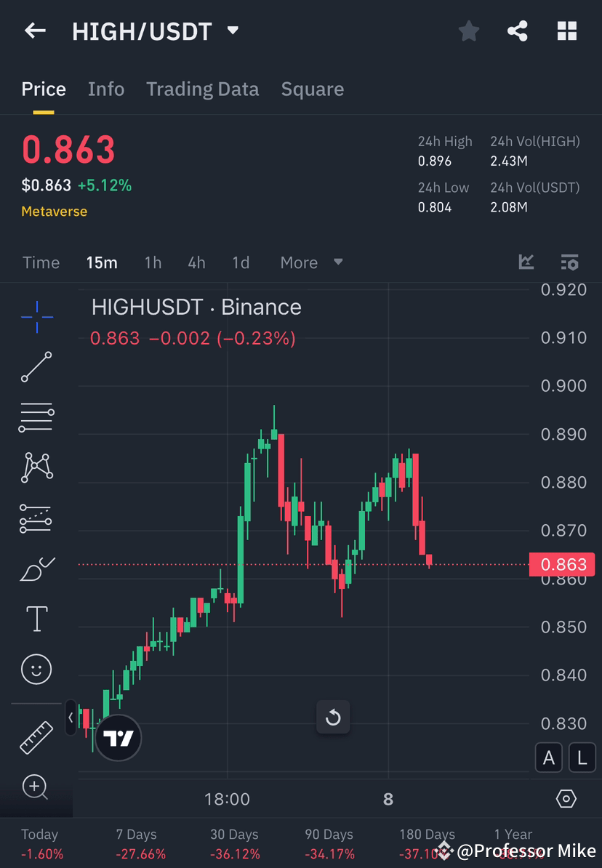Choose the text annotation tool
Viewport: 602px width, 868px height.
[x=36, y=618]
